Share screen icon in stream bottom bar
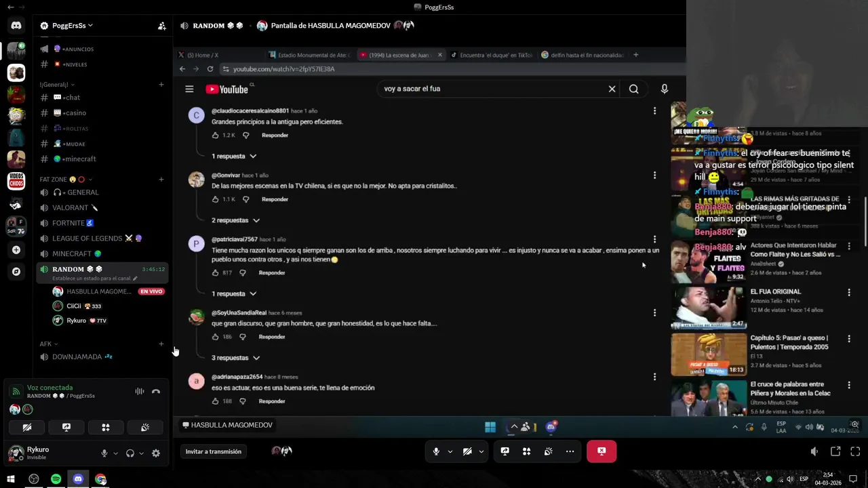Screen dimensions: 868x488 pyautogui.click(x=505, y=451)
